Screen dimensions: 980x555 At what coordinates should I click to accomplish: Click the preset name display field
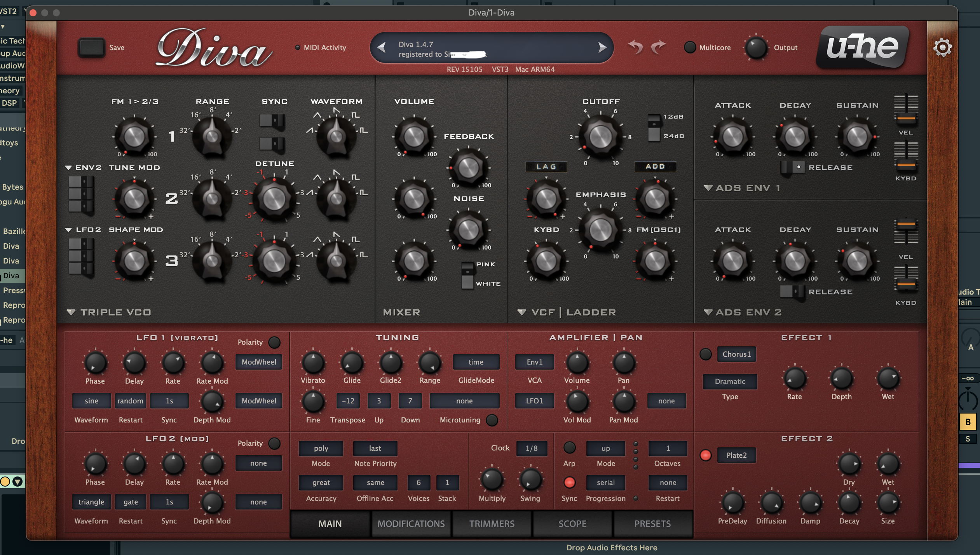[492, 47]
